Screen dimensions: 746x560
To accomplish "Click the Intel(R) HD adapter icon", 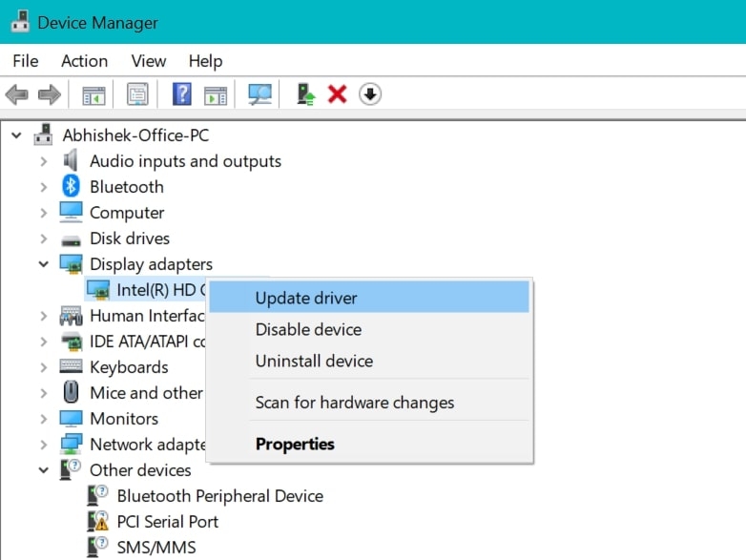I will (98, 290).
